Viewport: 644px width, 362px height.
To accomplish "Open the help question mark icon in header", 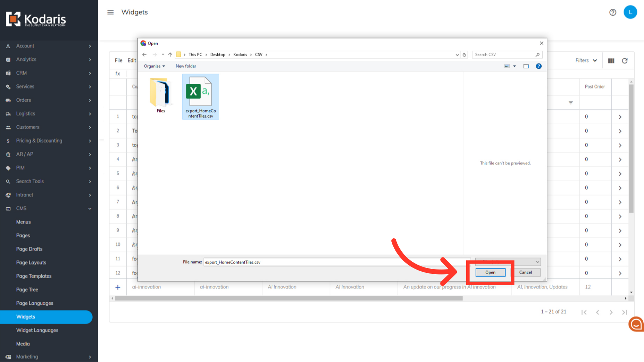I will click(612, 12).
